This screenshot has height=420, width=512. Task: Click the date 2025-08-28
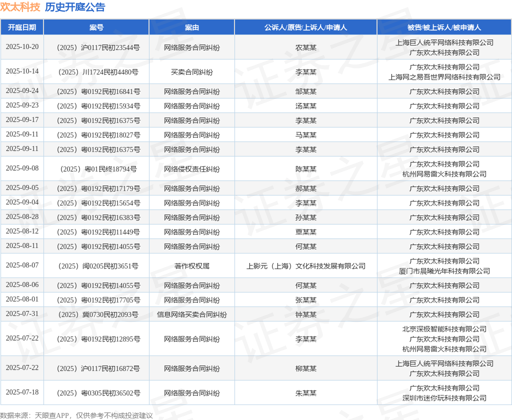point(22,217)
